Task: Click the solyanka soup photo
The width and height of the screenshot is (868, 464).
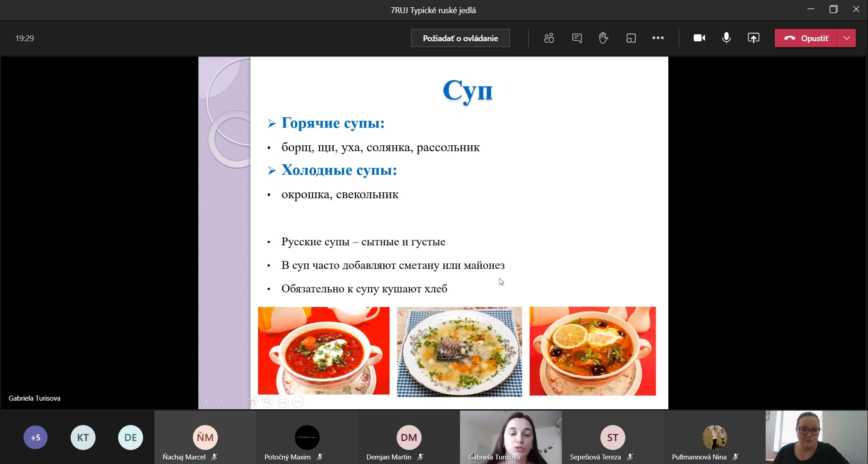Action: (593, 351)
